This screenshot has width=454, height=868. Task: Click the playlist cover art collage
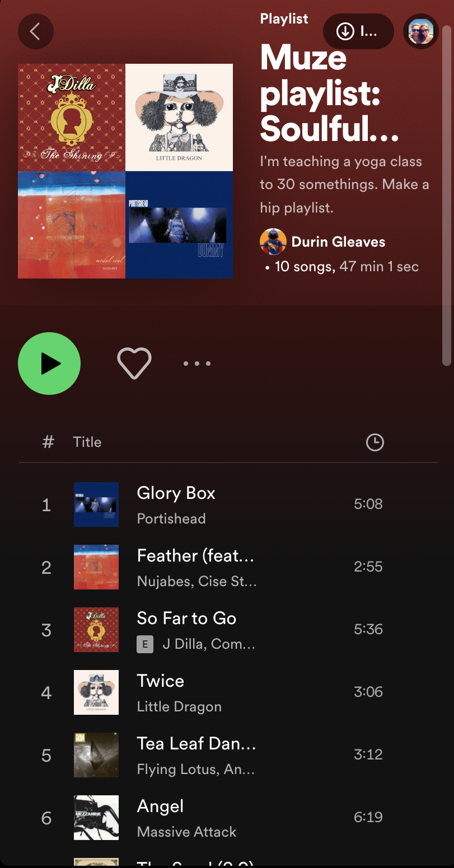(125, 171)
